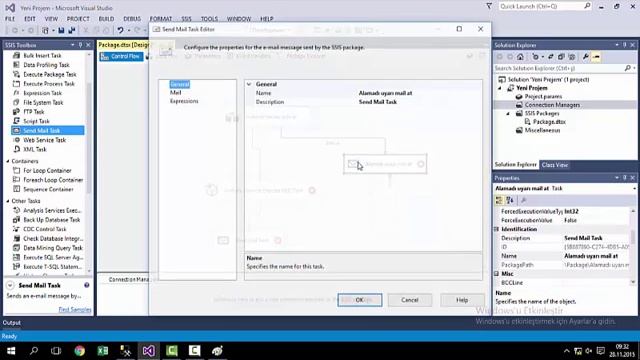Switch to the Class View tab
The image size is (640, 360).
555,165
